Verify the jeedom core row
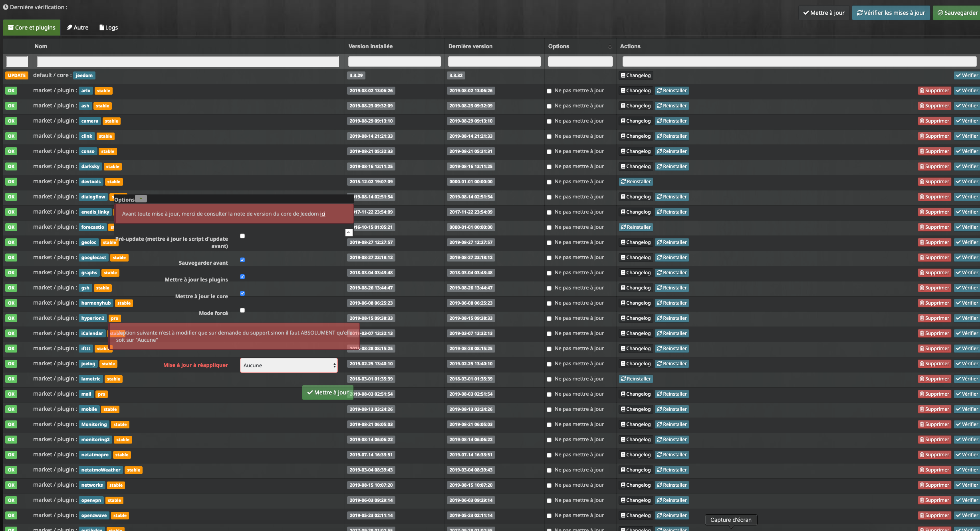Viewport: 980px width, 531px height. (967, 75)
